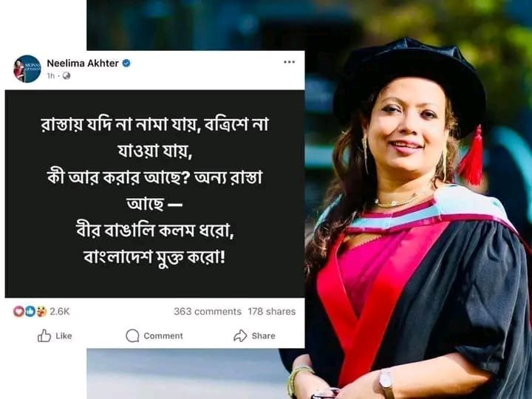Click the heart love reaction icon
Image resolution: width=532 pixels, height=399 pixels.
point(18,311)
